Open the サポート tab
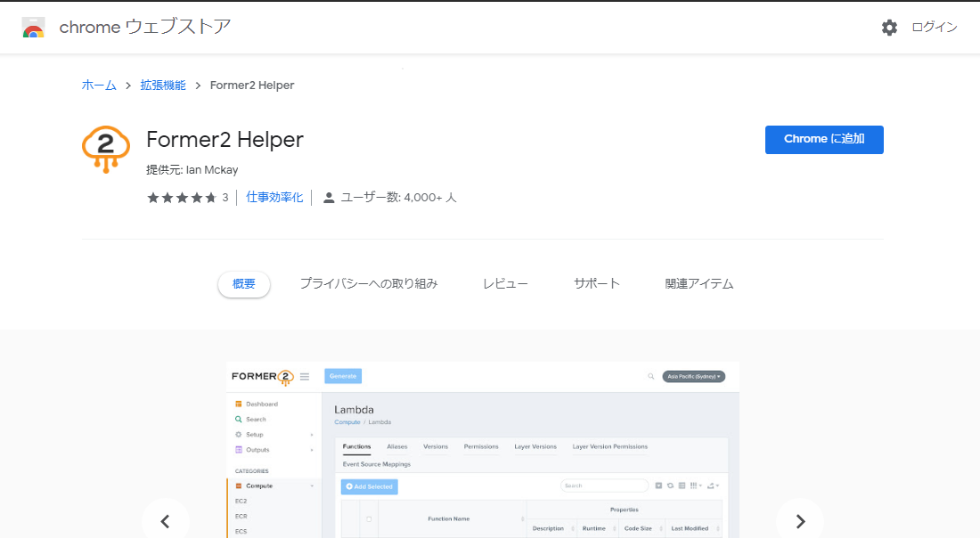The height and width of the screenshot is (538, 980). pos(596,283)
